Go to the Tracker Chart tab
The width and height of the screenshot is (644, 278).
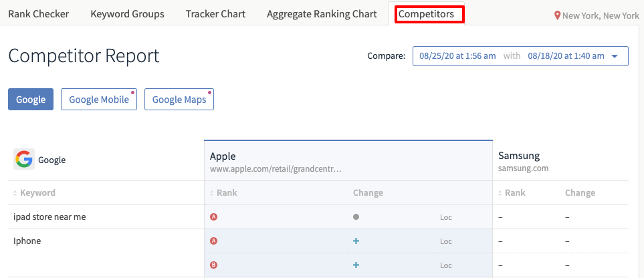(215, 14)
